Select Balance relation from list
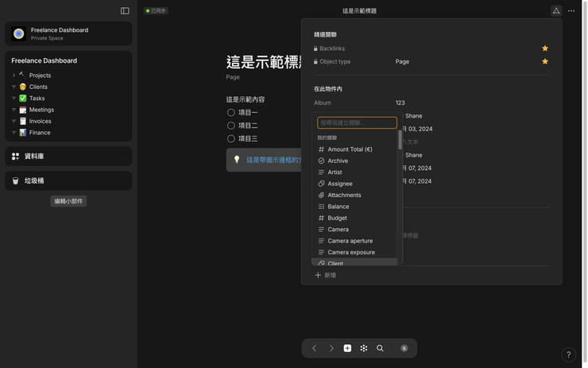 (354, 207)
